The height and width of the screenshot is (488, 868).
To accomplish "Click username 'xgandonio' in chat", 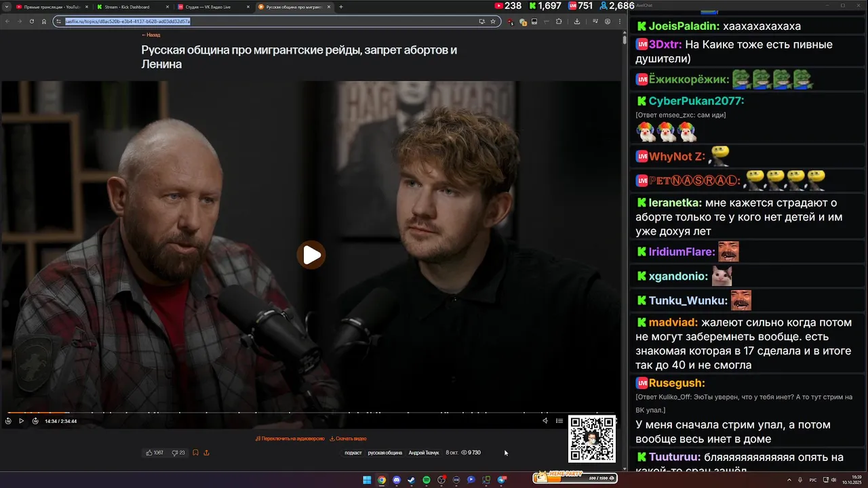I will [678, 277].
